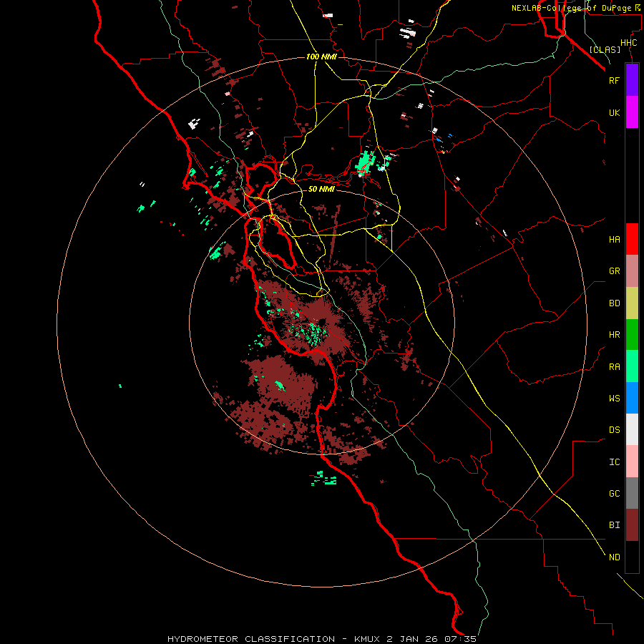Click the BI brown legend swatch
Screen dimensions: 644x644
[x=632, y=525]
